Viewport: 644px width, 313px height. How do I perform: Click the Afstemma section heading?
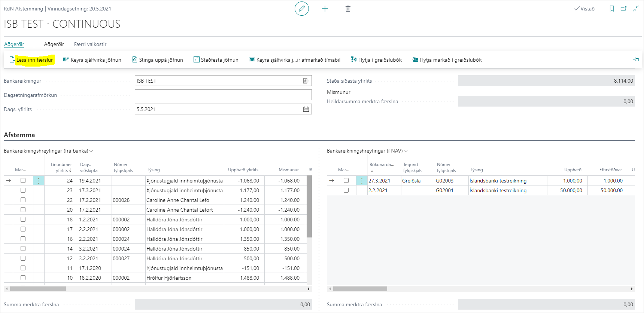[19, 135]
